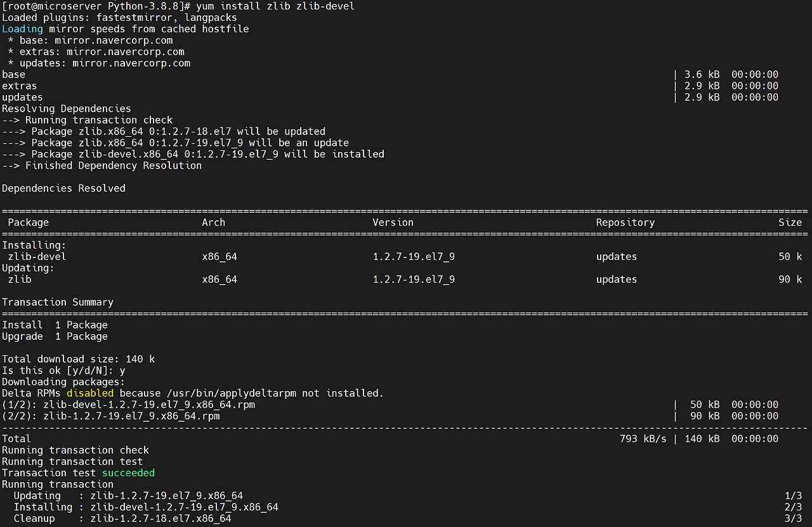Click 'updates' repository in zlib-devel row
Viewport: 812px width, 527px height.
pos(616,257)
